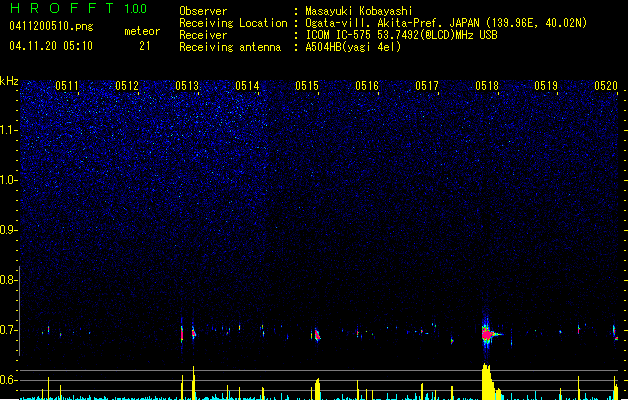
Task: Click the 0514 time marker
Action: pos(247,86)
